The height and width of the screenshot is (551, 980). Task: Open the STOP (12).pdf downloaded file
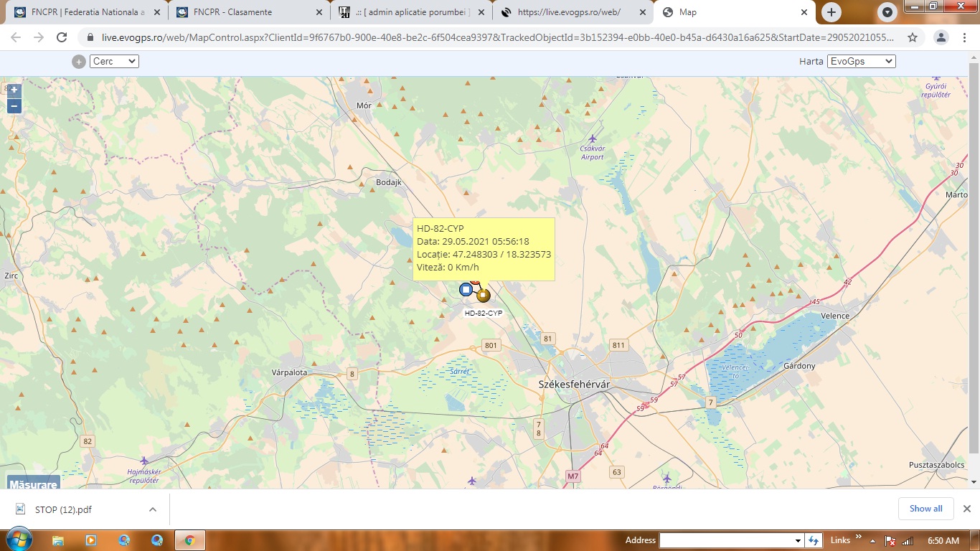63,509
